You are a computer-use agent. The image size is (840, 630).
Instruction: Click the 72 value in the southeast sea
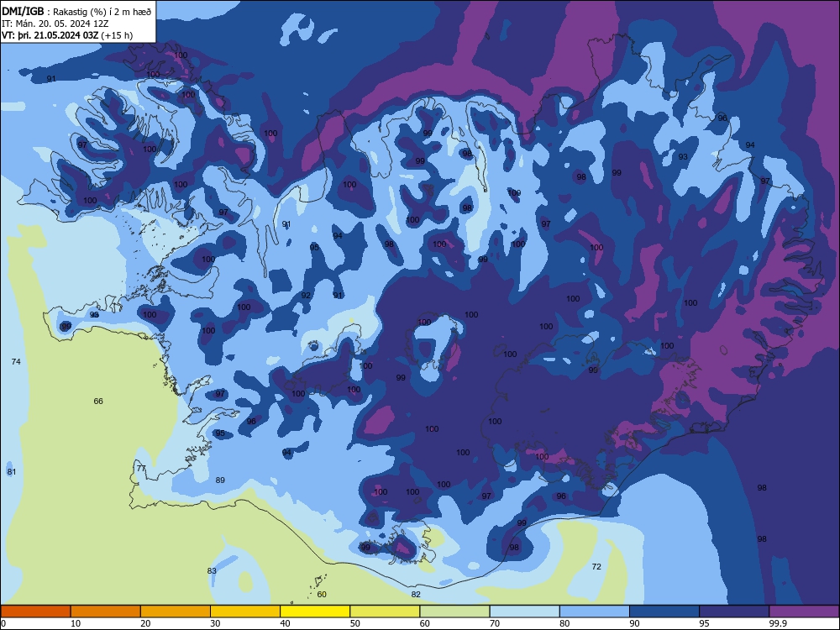click(x=596, y=566)
